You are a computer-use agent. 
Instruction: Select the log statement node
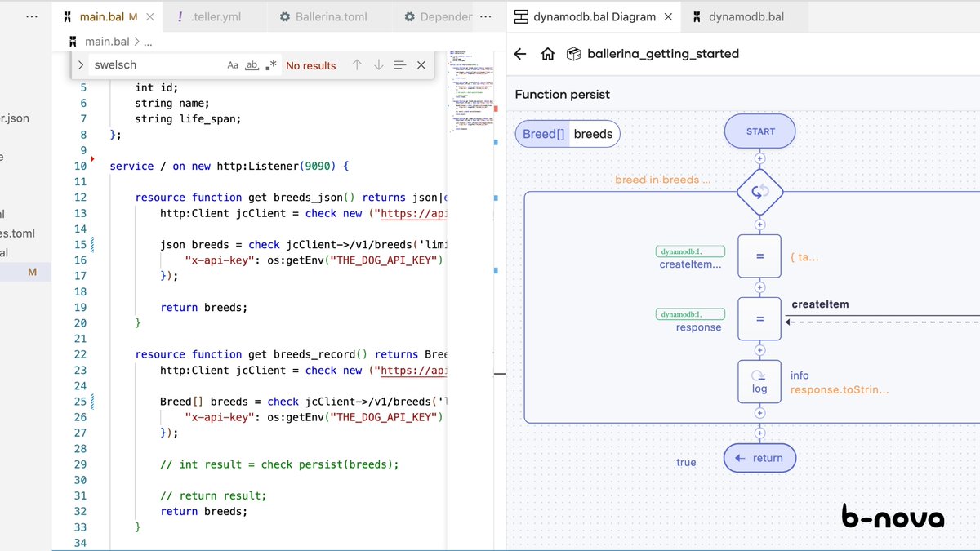(759, 381)
